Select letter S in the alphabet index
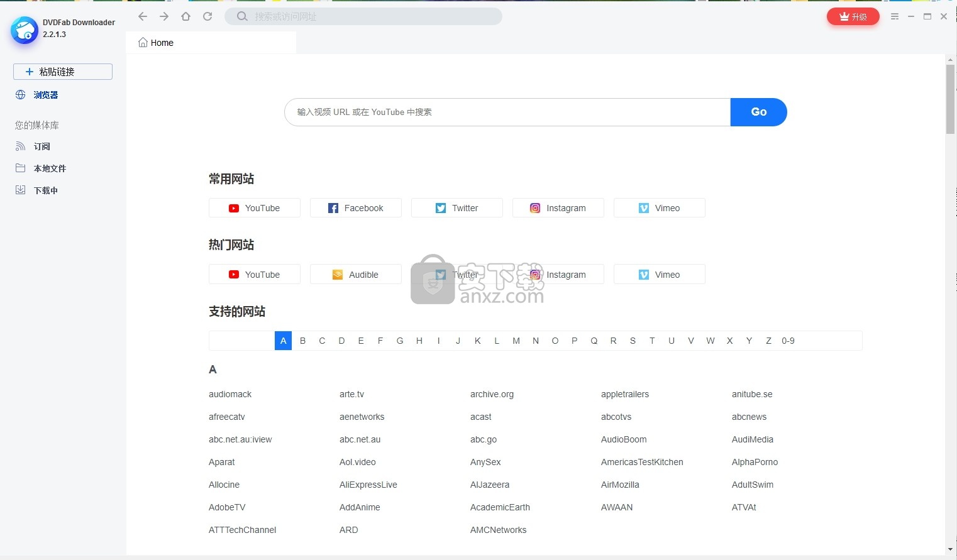This screenshot has height=560, width=957. coord(633,341)
